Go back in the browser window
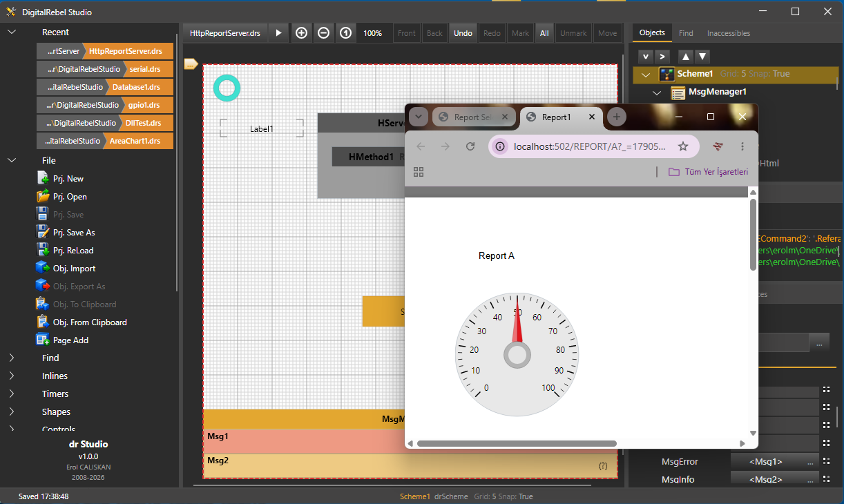This screenshot has width=844, height=504. [421, 146]
